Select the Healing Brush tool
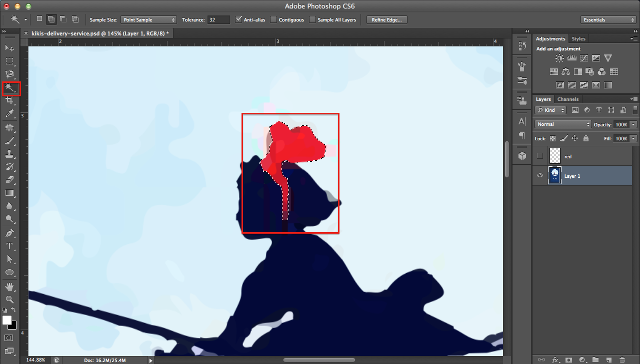This screenshot has width=640, height=364. pyautogui.click(x=9, y=128)
